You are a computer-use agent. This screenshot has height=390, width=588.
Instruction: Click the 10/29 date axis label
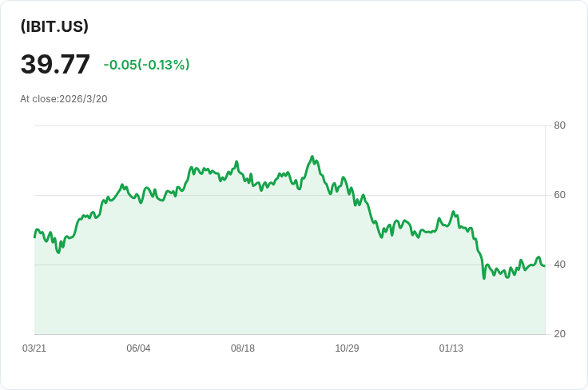click(x=347, y=348)
